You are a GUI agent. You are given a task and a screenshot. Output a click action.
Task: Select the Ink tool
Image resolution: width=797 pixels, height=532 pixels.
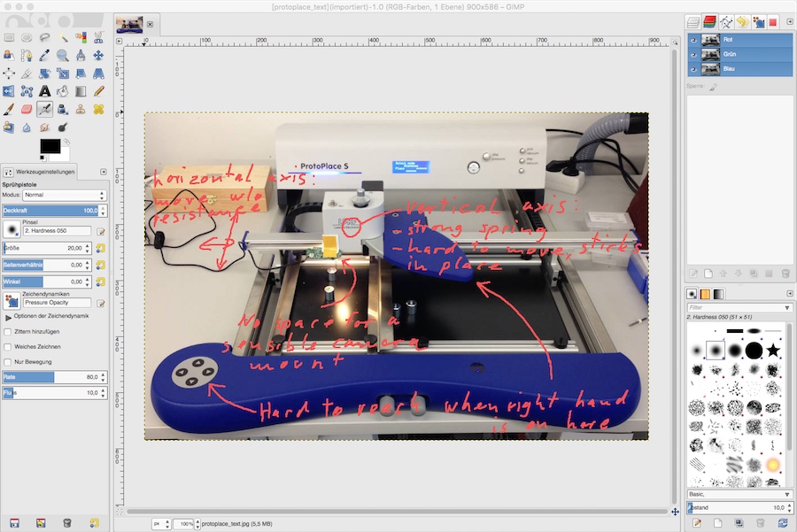63,109
